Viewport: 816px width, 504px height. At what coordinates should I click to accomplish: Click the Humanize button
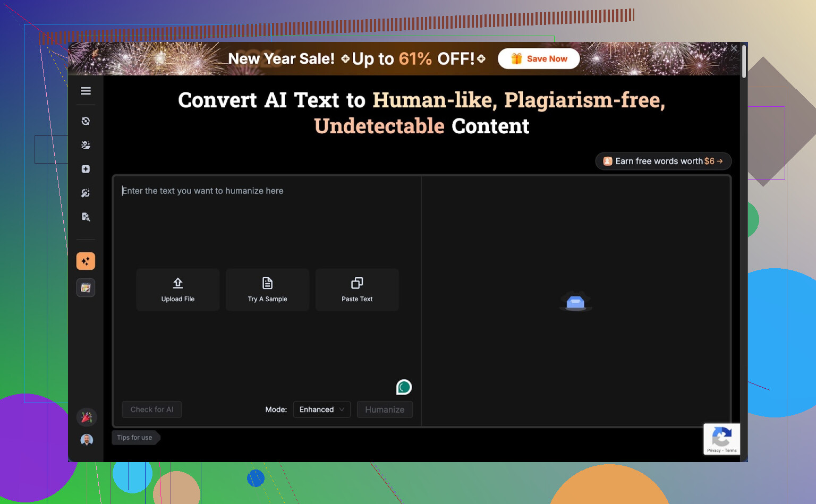coord(385,409)
